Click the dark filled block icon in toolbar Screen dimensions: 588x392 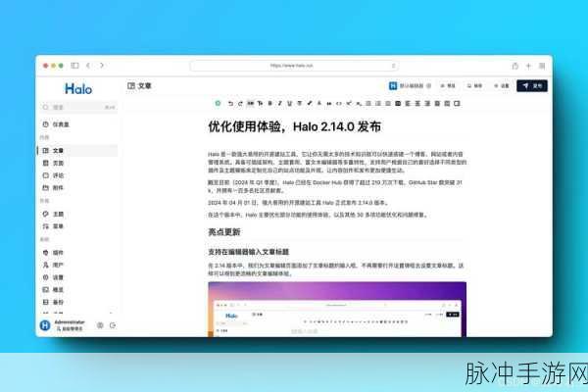pyautogui.click(x=398, y=104)
